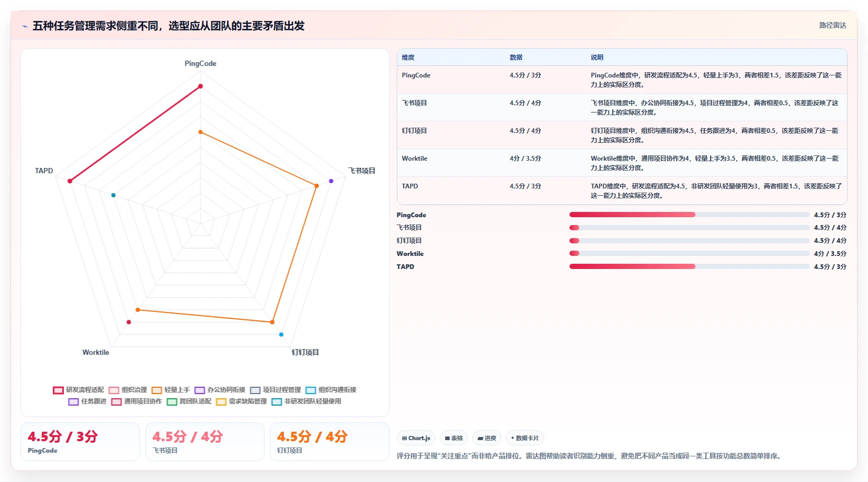868x482 pixels.
Task: Click the TAPD row description text
Action: point(716,191)
